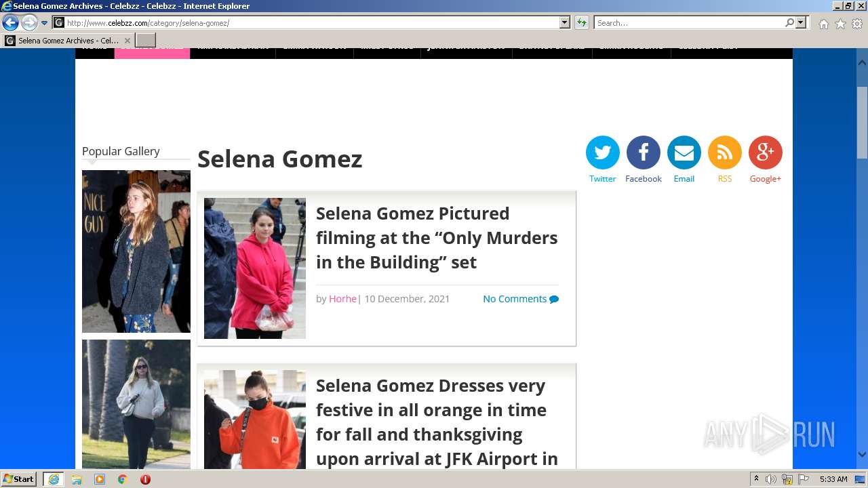Show hidden tray icons arrow

(756, 479)
